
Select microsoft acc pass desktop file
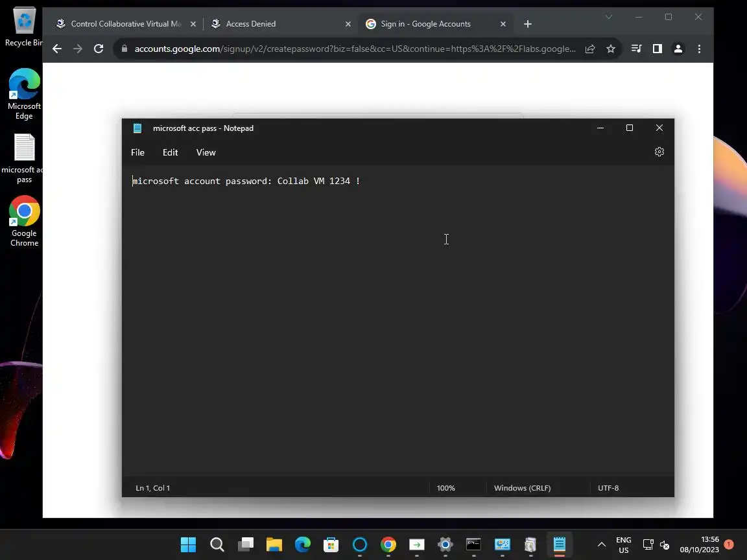(x=24, y=159)
